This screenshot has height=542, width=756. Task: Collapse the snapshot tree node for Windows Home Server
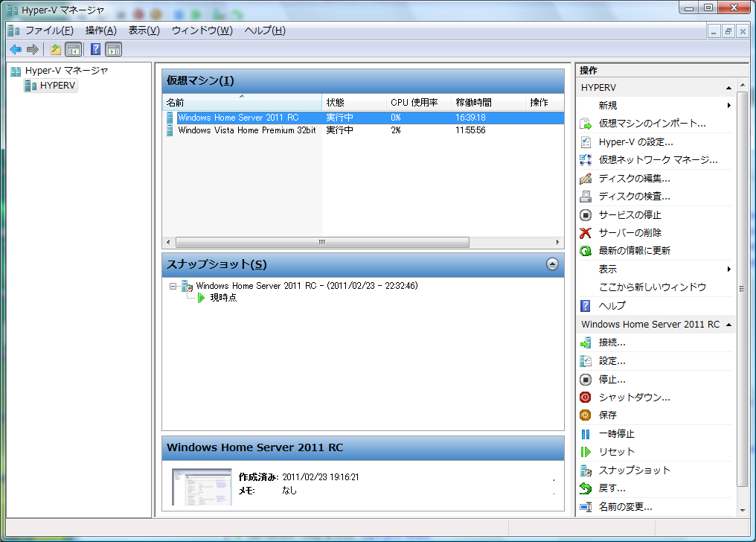(x=173, y=286)
